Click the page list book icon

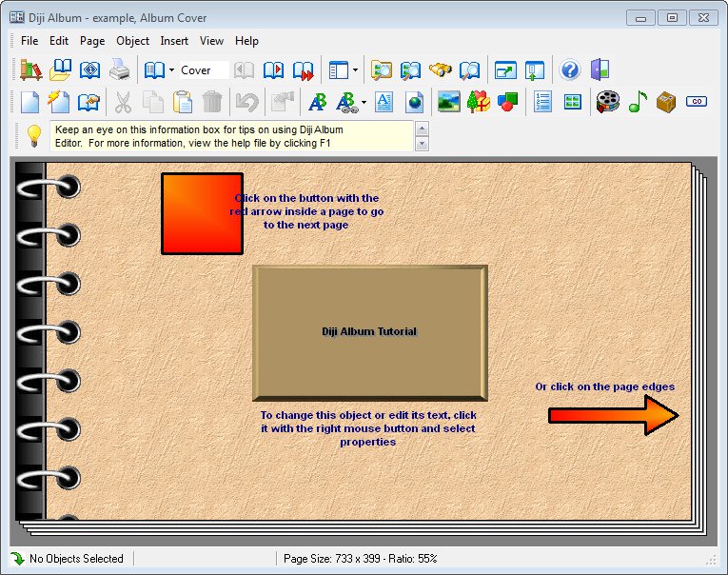154,70
